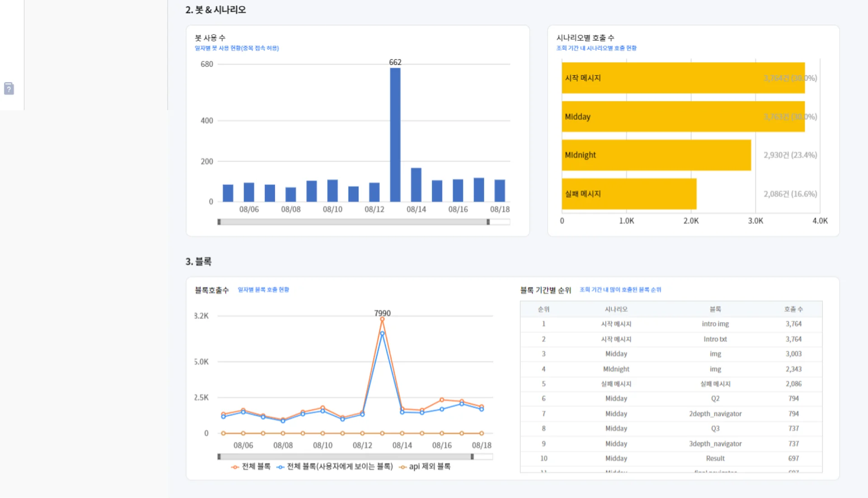
Task: Toggle 전체 블록(사용자에게 보이는 블록) legend series
Action: tap(335, 466)
